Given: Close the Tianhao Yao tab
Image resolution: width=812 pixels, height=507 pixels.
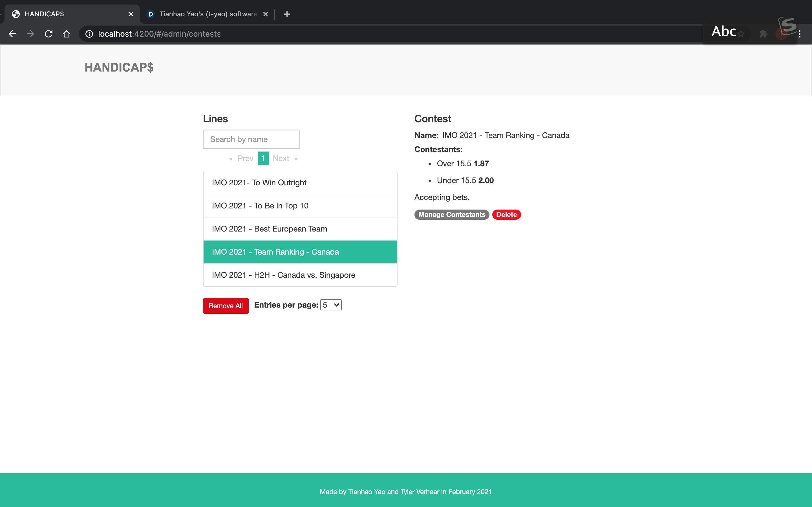Looking at the screenshot, I should (265, 14).
